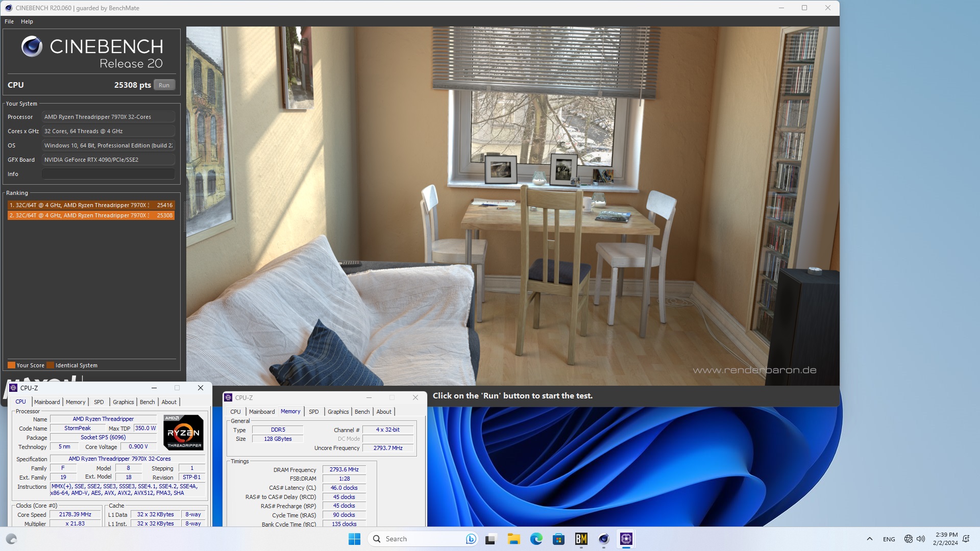Switch to Memory tab in left CPU-Z window
980x551 pixels.
tap(76, 402)
